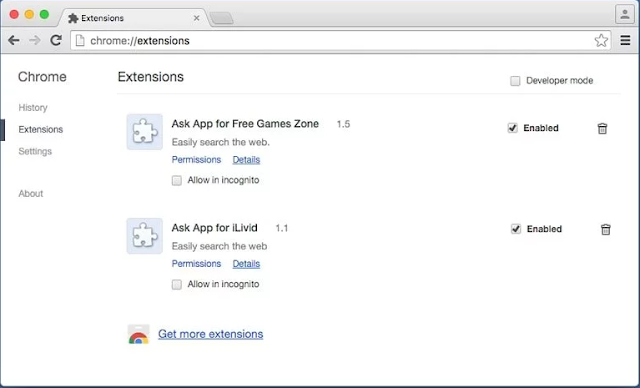Select Extensions in the sidebar
The width and height of the screenshot is (640, 388).
[x=41, y=129]
